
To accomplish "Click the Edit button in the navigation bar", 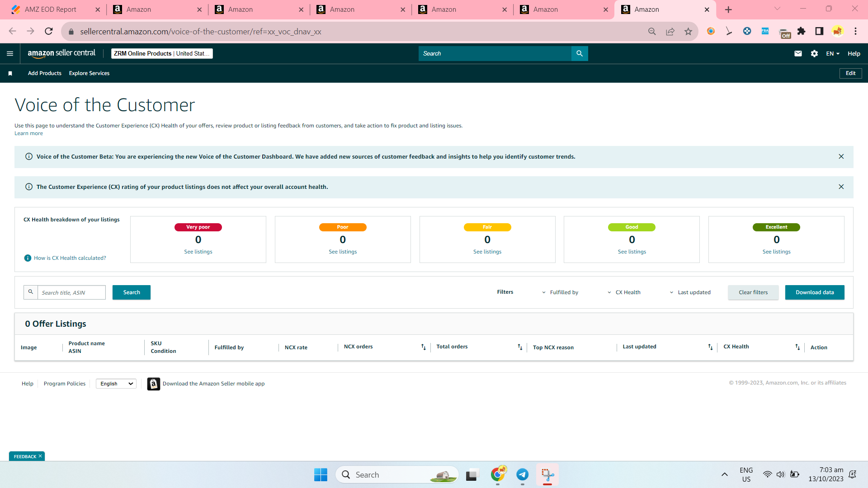I will (x=850, y=73).
